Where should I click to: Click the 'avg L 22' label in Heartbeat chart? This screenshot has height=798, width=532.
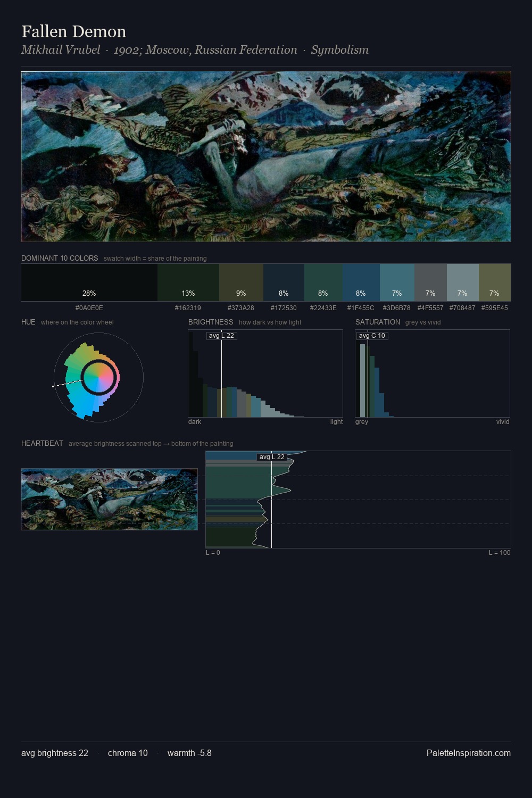pyautogui.click(x=272, y=457)
